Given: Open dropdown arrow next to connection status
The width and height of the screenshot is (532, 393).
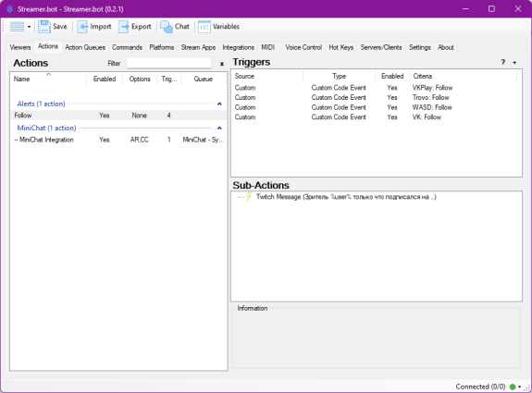Looking at the screenshot, I should pos(520,387).
